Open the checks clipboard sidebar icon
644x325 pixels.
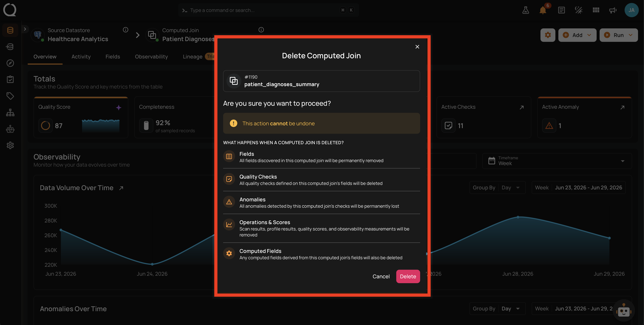click(10, 79)
